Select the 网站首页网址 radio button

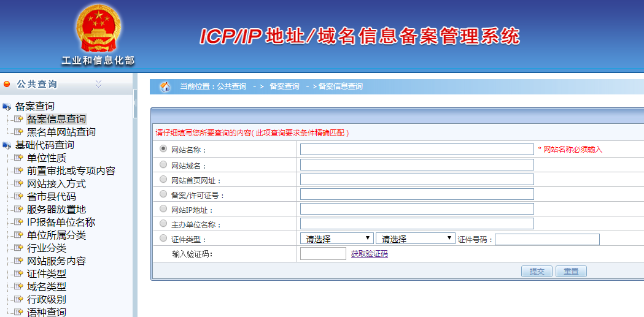[163, 179]
